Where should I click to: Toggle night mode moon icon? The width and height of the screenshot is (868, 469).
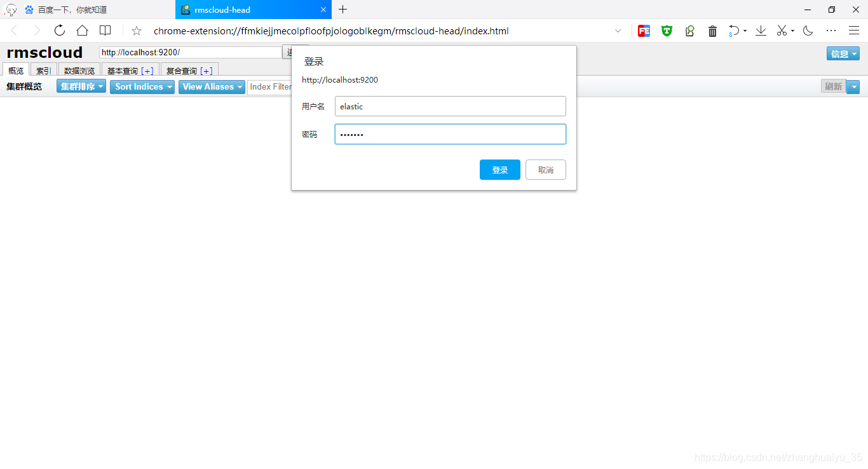(808, 31)
